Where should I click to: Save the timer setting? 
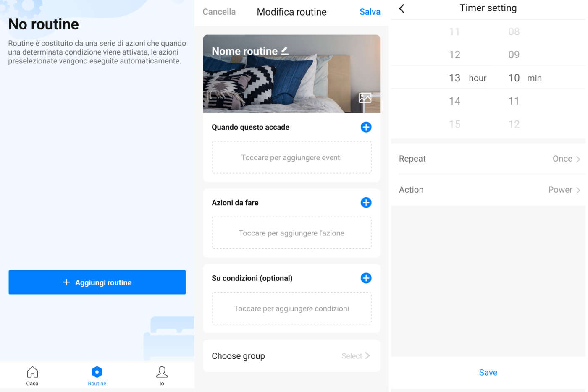click(x=488, y=373)
